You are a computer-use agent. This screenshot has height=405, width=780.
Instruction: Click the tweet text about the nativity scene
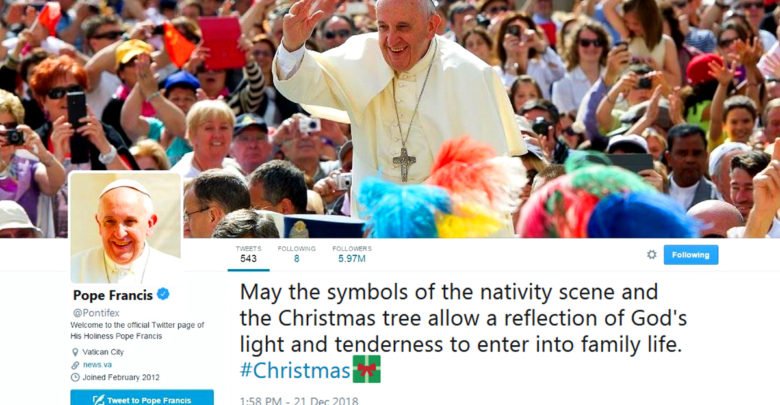(463, 318)
